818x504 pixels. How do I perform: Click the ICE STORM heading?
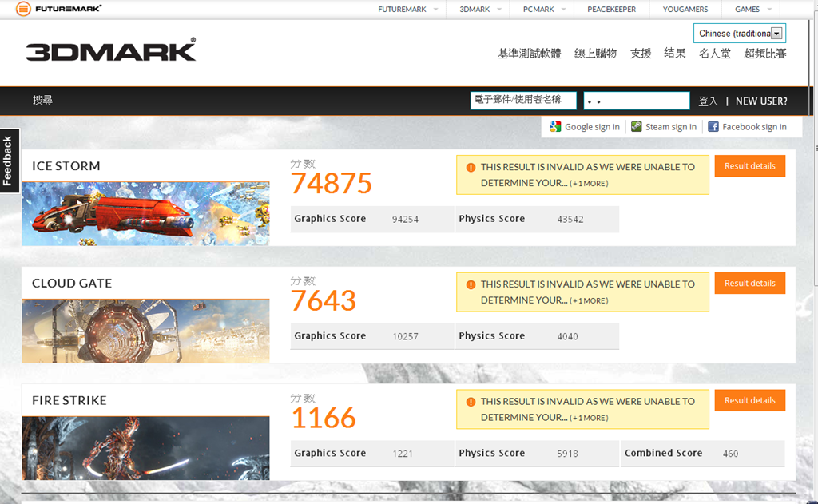(x=66, y=166)
